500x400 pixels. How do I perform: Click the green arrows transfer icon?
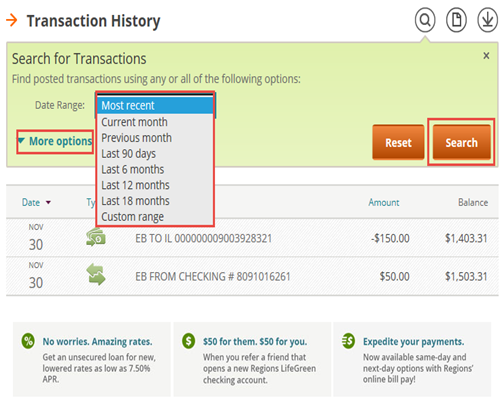[96, 274]
